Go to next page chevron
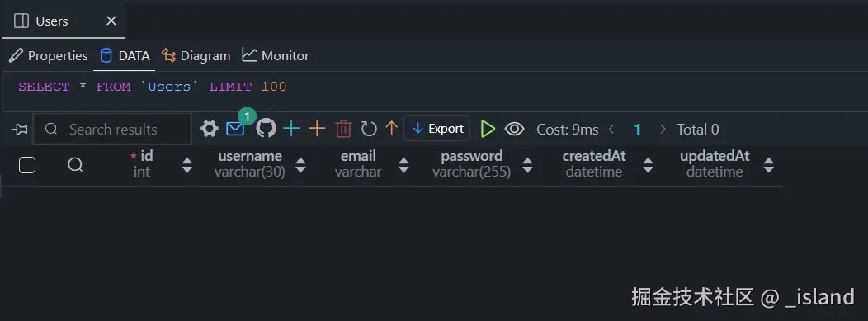The width and height of the screenshot is (868, 321). pyautogui.click(x=663, y=129)
